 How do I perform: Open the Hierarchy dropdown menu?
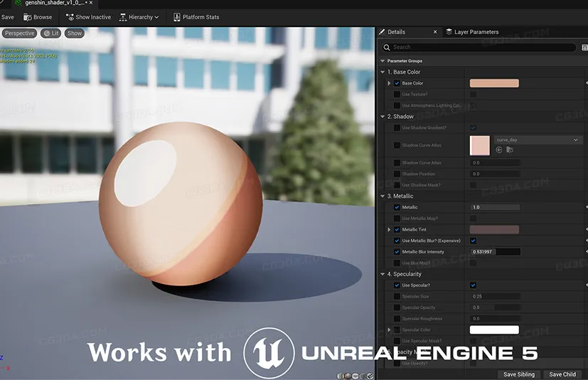(139, 17)
